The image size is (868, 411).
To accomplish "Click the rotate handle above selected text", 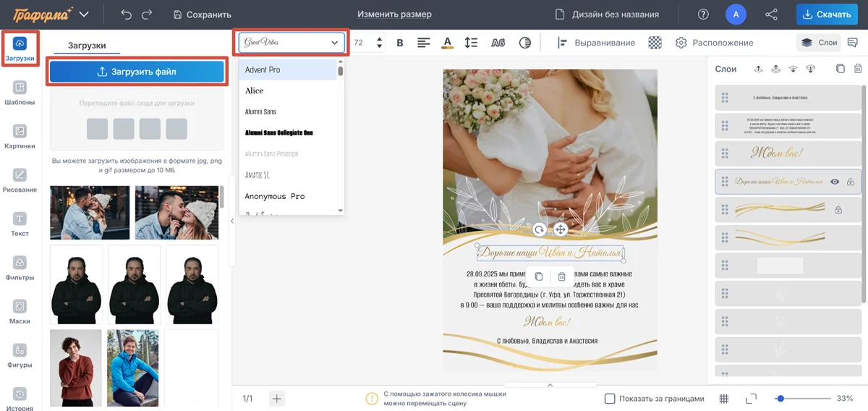I will click(x=539, y=230).
